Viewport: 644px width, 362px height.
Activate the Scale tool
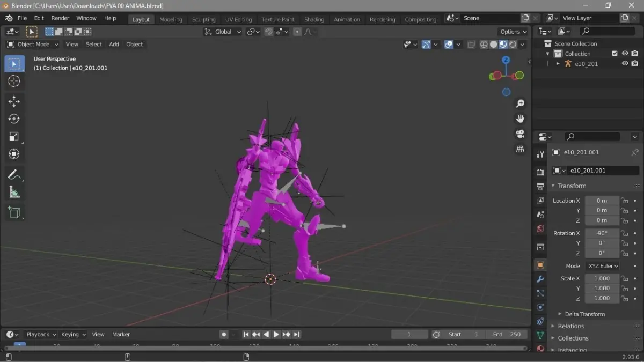(14, 137)
